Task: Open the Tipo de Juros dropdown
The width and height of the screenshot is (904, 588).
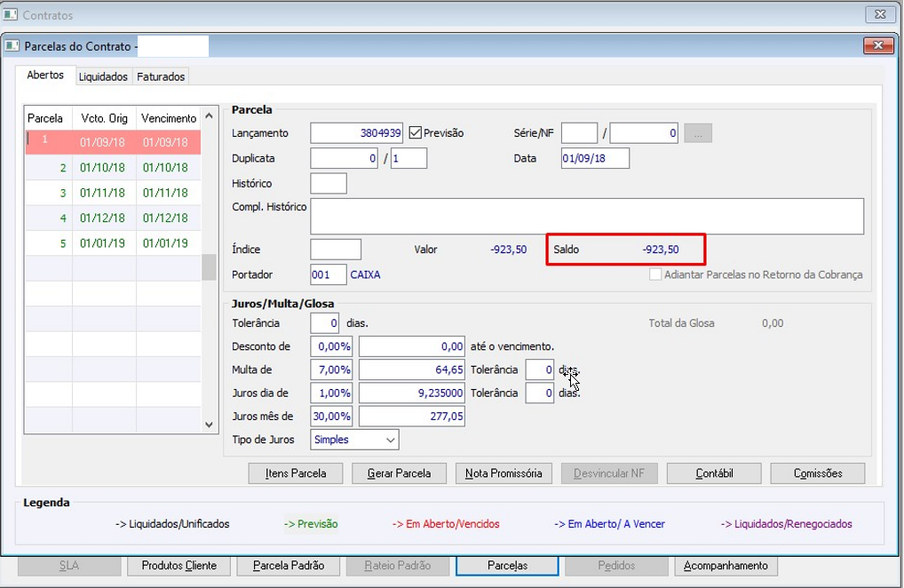Action: click(x=354, y=440)
